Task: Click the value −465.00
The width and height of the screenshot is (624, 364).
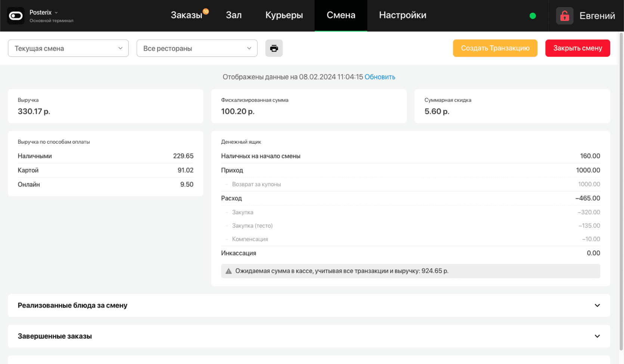Action: coord(588,198)
